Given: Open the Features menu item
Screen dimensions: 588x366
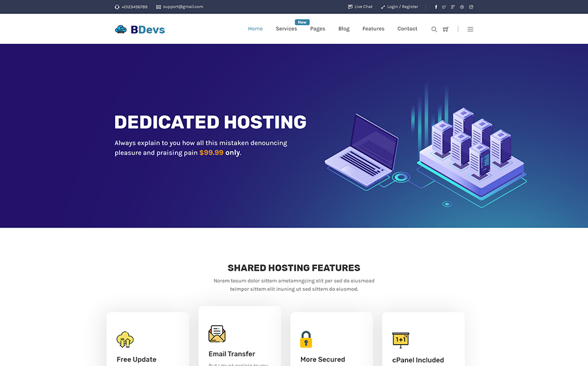Looking at the screenshot, I should point(374,29).
